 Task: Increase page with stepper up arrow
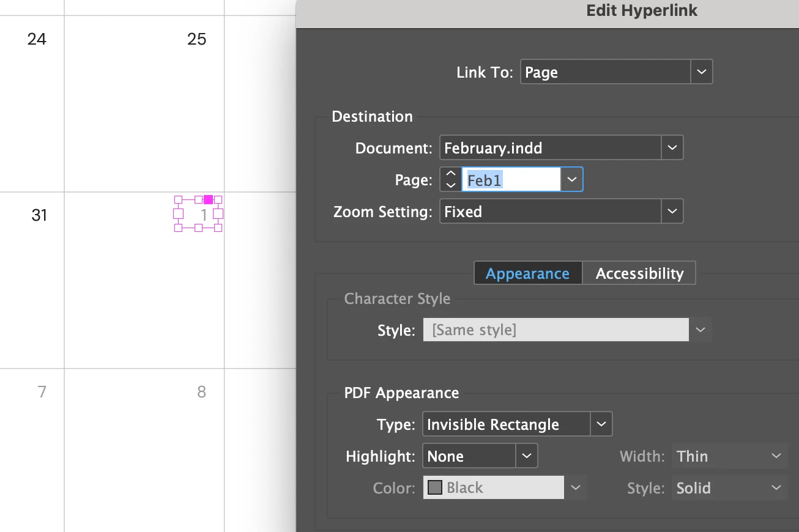click(x=451, y=174)
